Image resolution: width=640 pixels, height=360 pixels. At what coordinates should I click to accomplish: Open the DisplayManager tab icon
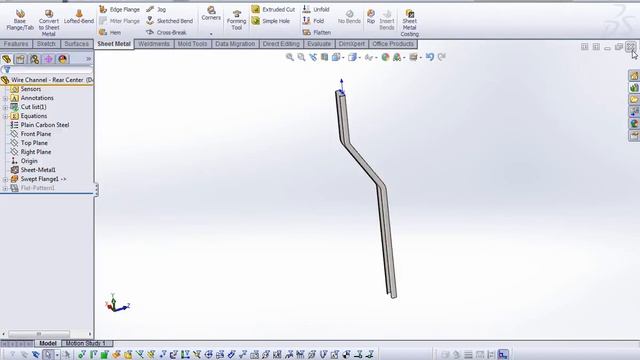tap(62, 59)
